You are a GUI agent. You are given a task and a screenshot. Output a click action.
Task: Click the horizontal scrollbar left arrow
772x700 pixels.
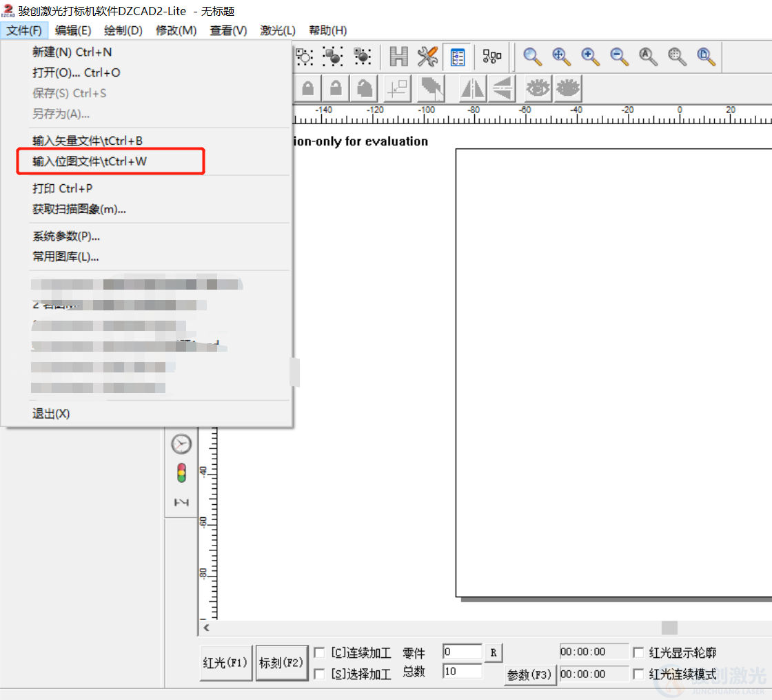pos(206,628)
